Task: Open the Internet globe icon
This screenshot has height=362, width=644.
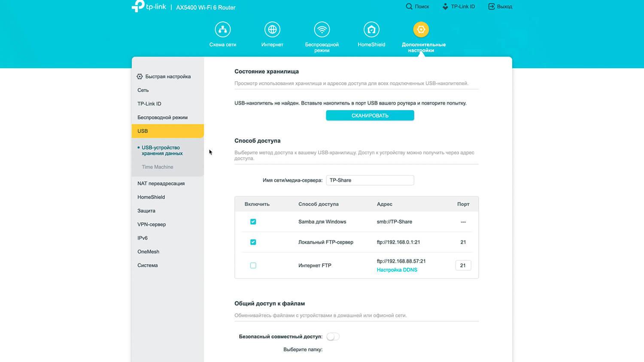Action: [272, 30]
